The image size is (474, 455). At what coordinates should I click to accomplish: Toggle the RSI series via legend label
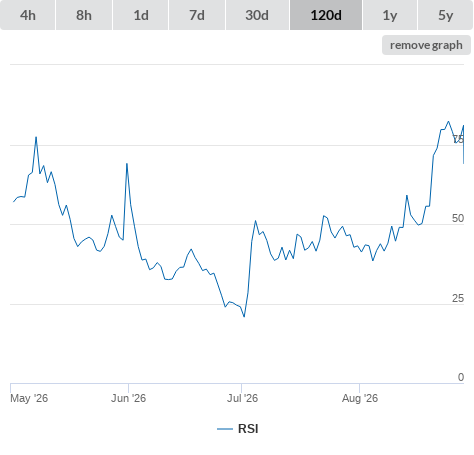click(x=248, y=429)
